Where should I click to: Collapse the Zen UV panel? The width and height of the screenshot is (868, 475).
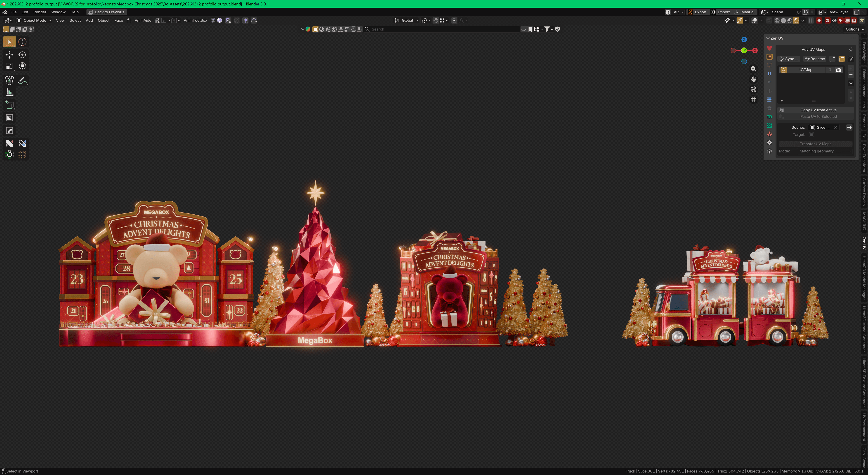click(768, 38)
